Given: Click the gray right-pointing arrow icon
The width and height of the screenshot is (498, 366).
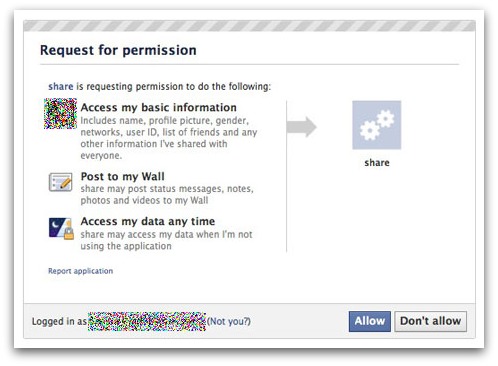Looking at the screenshot, I should pos(301,127).
